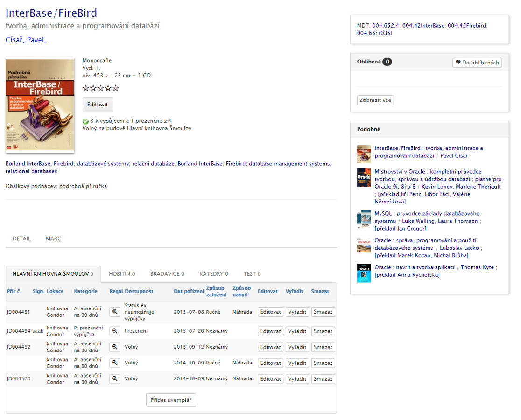The height and width of the screenshot is (420, 521).
Task: Switch to MARC tab
Action: pyautogui.click(x=54, y=238)
